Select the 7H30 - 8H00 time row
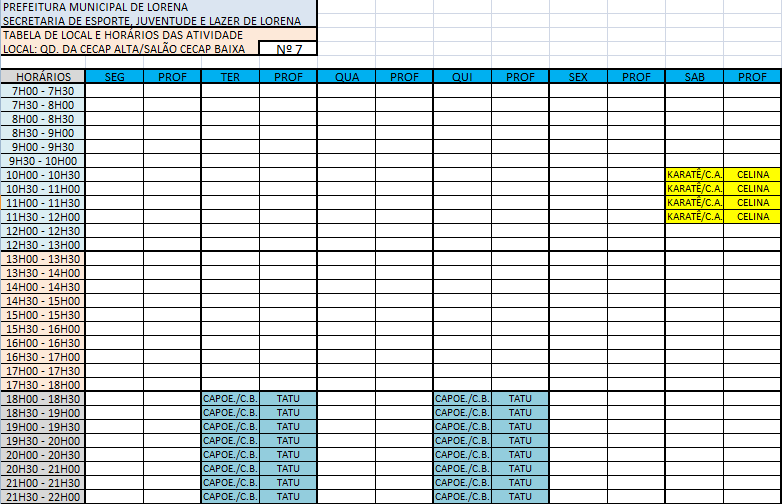The width and height of the screenshot is (782, 504). (43, 105)
